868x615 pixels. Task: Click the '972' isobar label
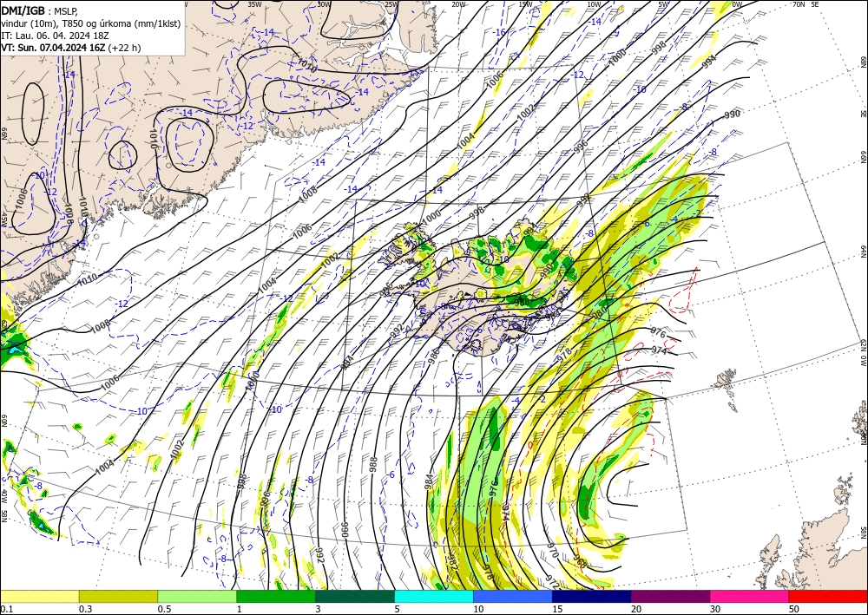tap(552, 581)
